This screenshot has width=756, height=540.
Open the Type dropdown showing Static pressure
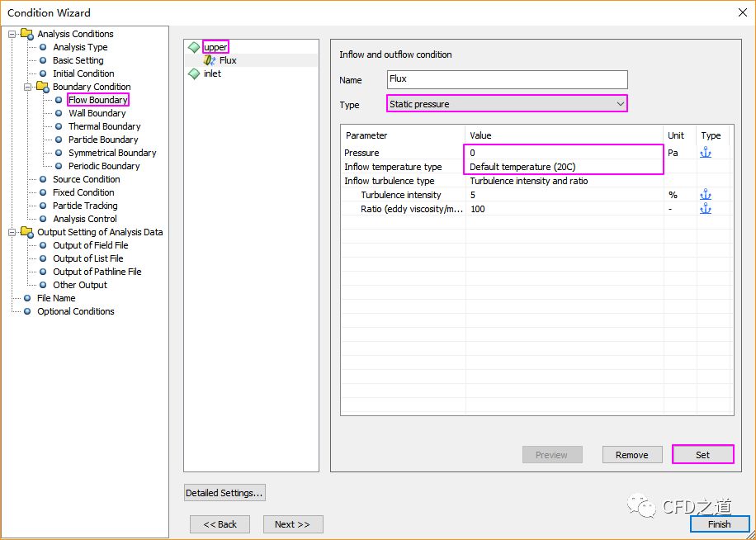tap(507, 103)
